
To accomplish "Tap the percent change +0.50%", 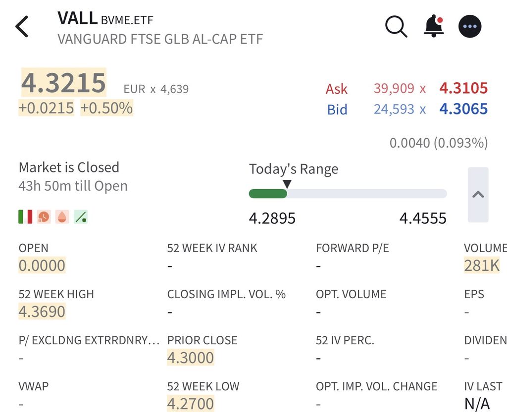I will pos(107,108).
